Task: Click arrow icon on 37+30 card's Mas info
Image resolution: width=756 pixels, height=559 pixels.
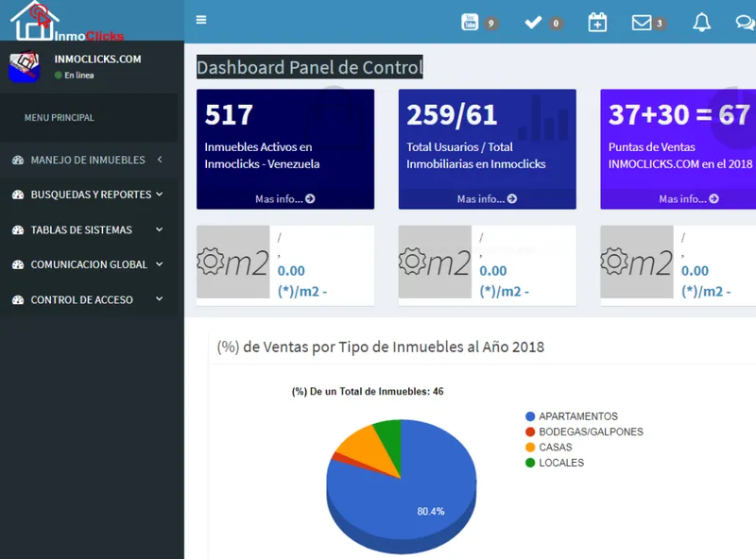Action: [714, 198]
